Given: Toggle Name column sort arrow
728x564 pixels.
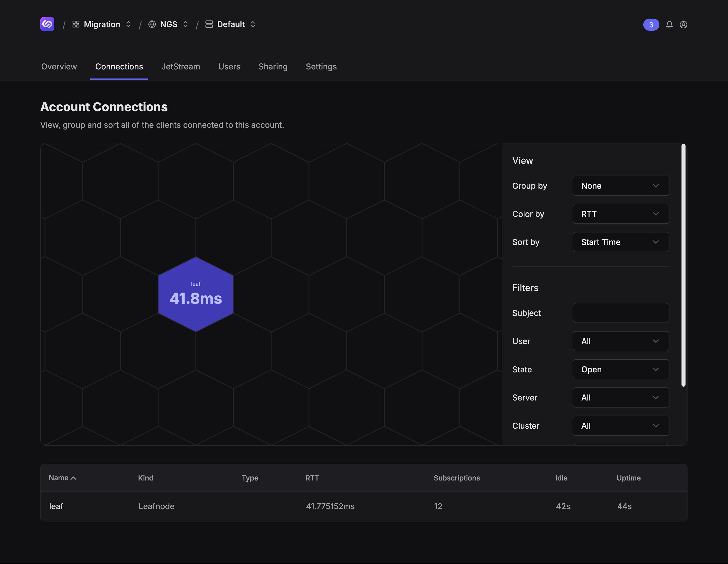Looking at the screenshot, I should [x=74, y=478].
